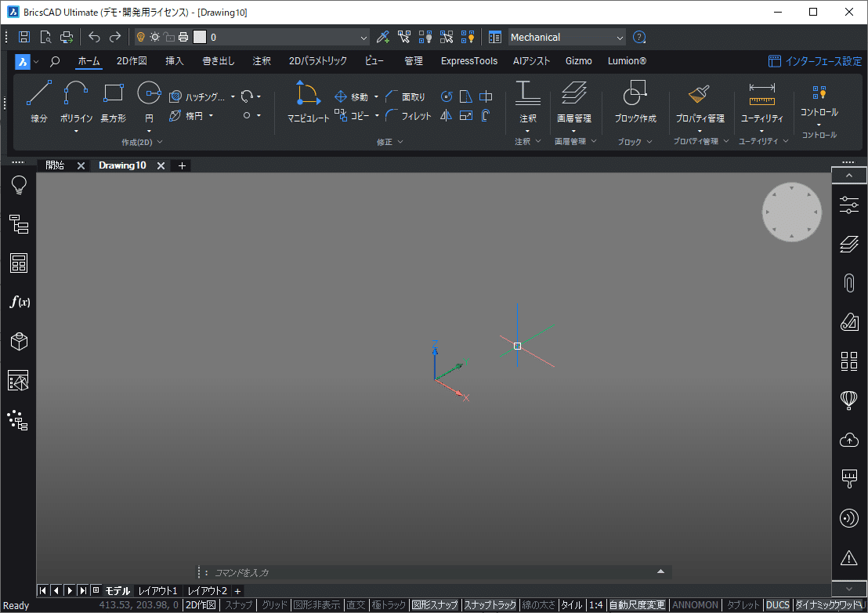Open the Attachments paperclip panel

[848, 283]
